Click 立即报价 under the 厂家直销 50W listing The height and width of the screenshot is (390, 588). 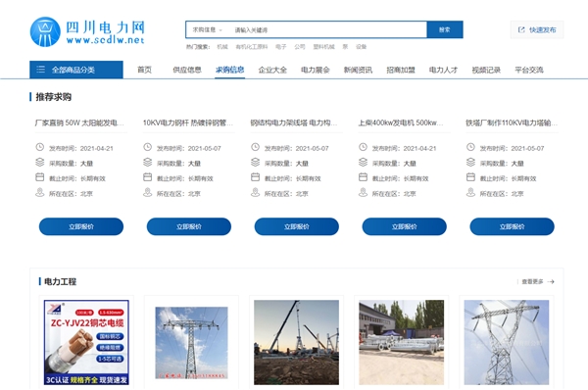81,226
